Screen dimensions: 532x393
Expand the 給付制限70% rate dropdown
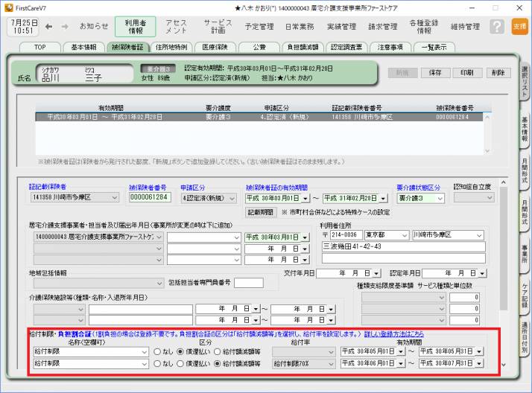tap(331, 364)
